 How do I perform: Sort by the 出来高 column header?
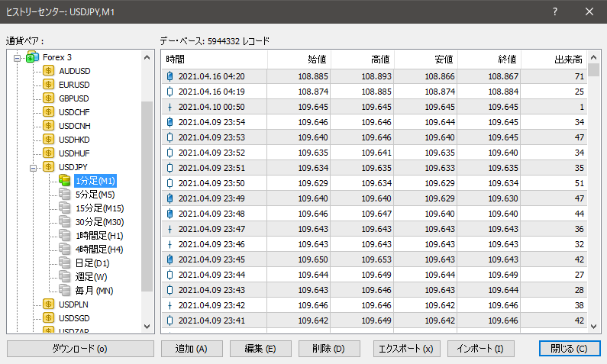[x=555, y=60]
